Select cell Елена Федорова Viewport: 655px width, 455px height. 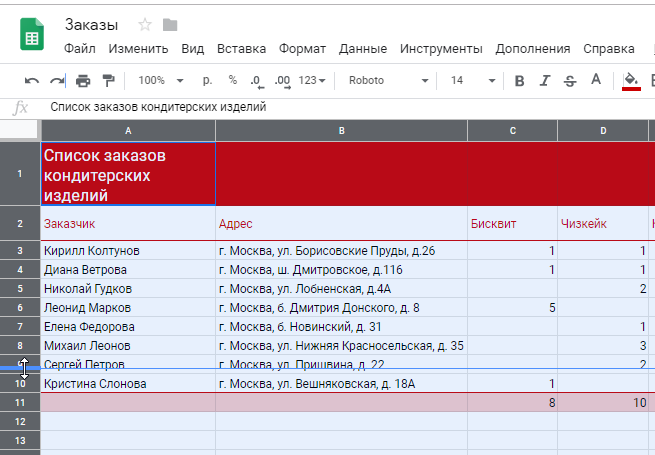click(128, 327)
